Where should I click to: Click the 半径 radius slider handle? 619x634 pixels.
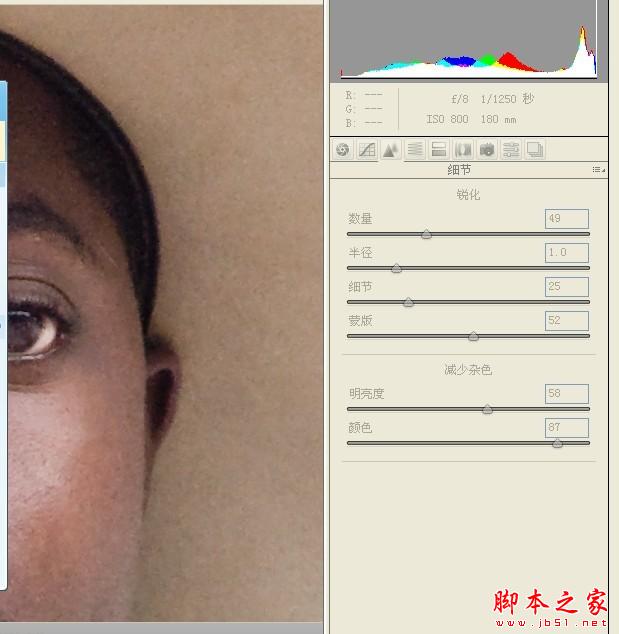coord(396,268)
